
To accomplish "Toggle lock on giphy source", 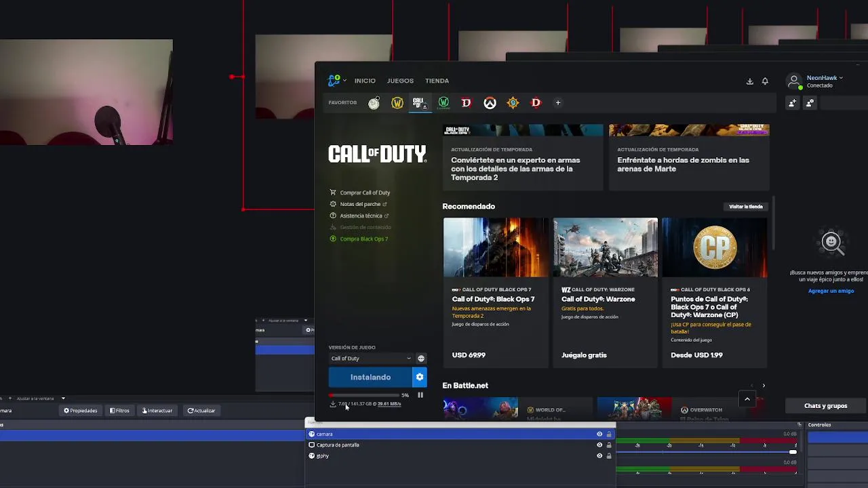I will pos(609,456).
